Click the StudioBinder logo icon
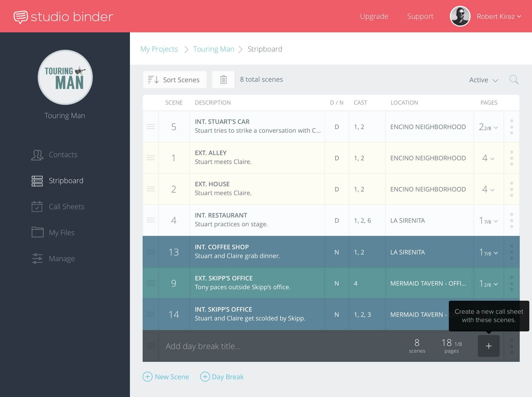532x397 pixels. (21, 17)
